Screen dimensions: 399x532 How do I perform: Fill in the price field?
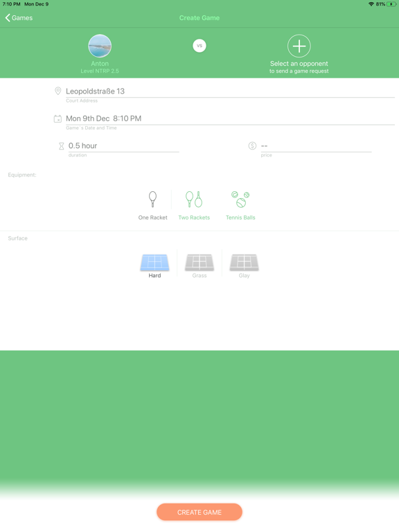click(316, 146)
